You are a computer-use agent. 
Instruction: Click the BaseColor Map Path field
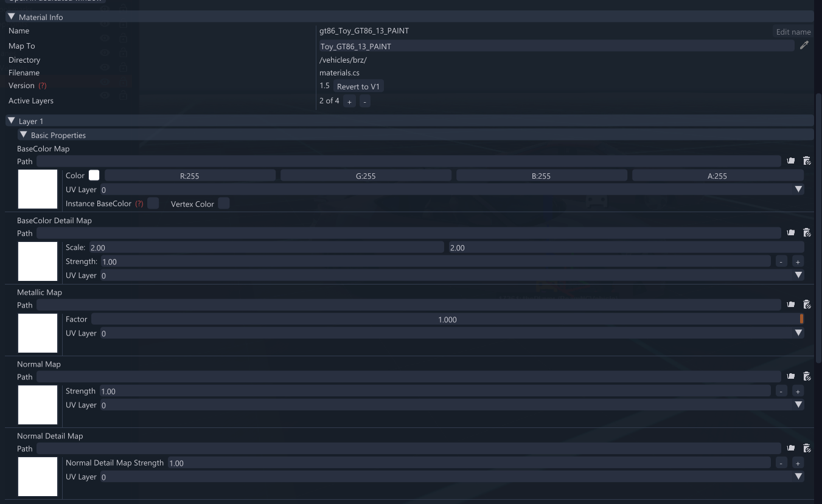pos(409,161)
